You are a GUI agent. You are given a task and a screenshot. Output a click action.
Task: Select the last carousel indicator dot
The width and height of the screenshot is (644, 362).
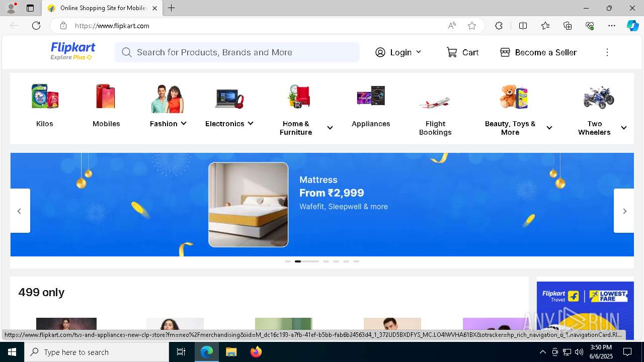356,261
